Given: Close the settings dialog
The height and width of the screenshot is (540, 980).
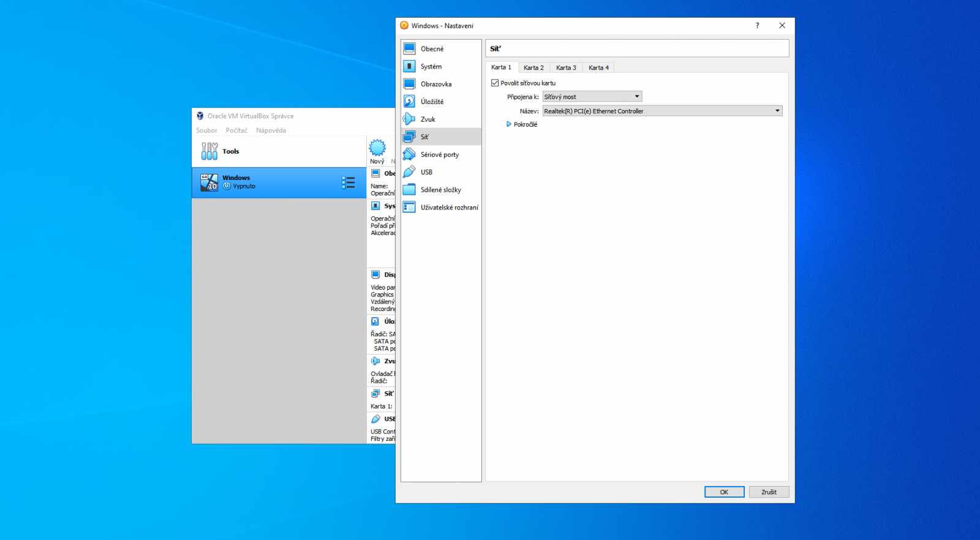Looking at the screenshot, I should click(782, 26).
